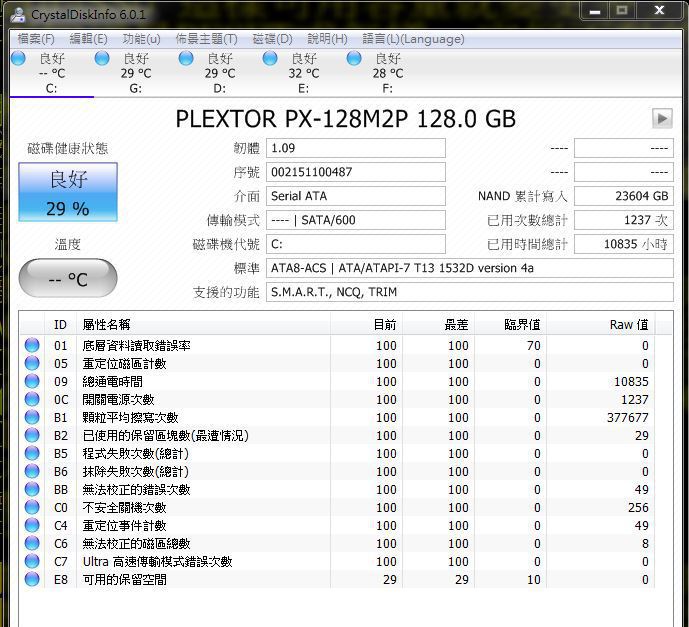The height and width of the screenshot is (627, 689).
Task: Select the 重定位磁區計數 row
Action: [x=337, y=363]
